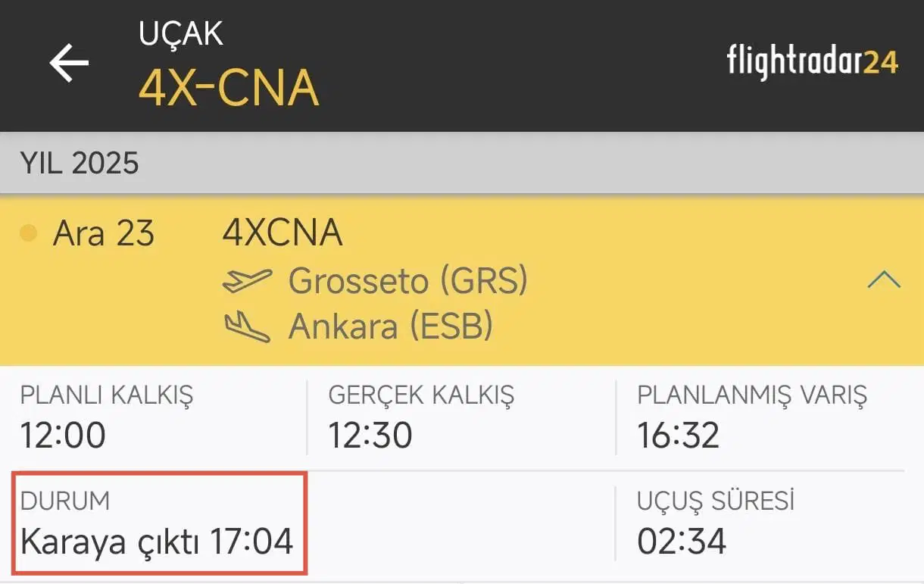Image resolution: width=924 pixels, height=584 pixels.
Task: Collapse the Ara 23 flight details chevron
Action: [x=883, y=280]
